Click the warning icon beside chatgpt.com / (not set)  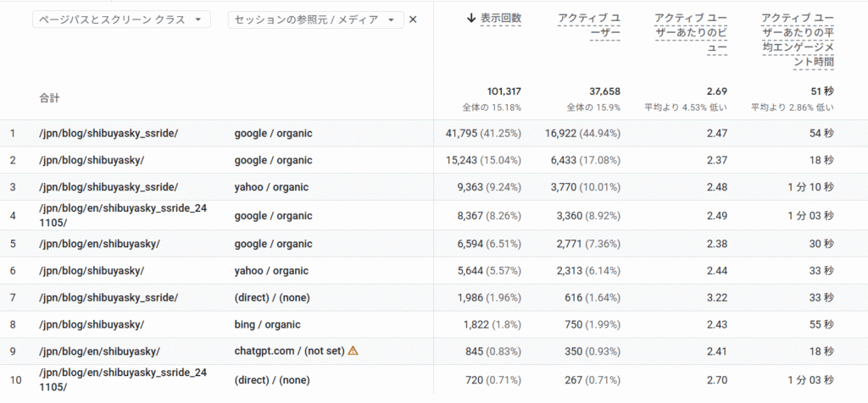tap(353, 351)
